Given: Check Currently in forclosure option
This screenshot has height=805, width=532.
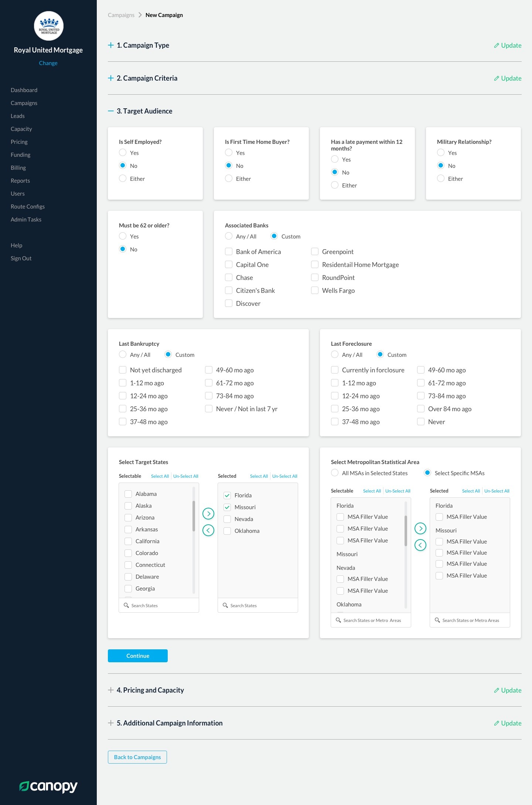Looking at the screenshot, I should 335,370.
